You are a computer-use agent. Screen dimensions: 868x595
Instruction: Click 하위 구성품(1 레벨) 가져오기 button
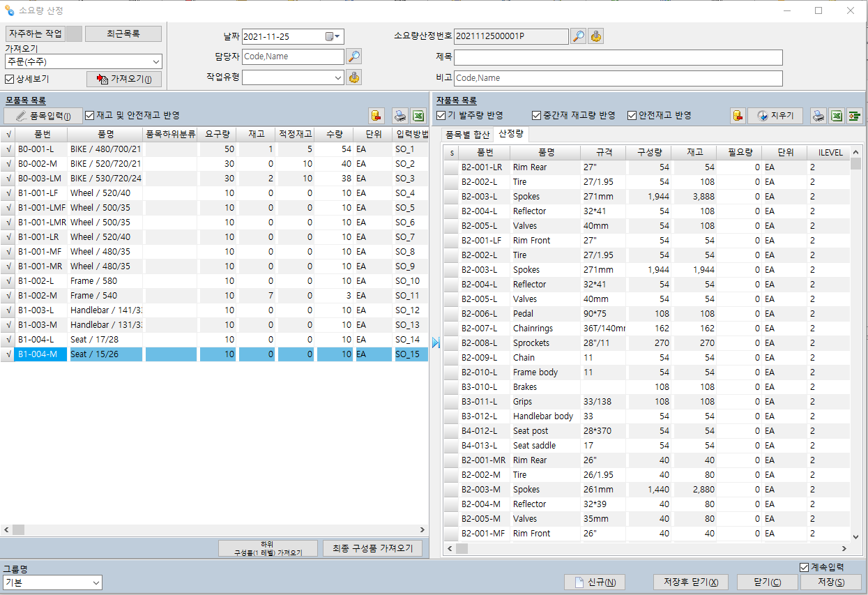click(x=268, y=548)
